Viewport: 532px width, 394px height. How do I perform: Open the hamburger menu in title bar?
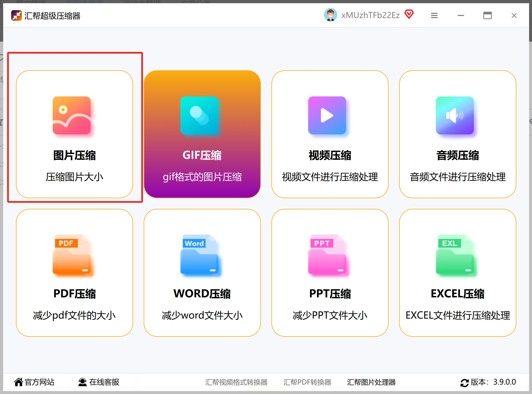(434, 16)
